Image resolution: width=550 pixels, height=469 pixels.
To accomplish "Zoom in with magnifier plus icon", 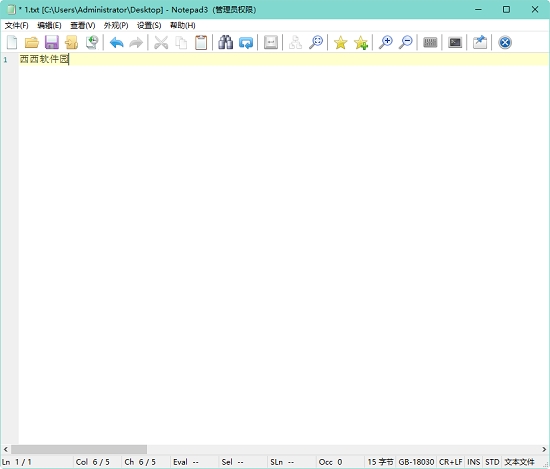I will pos(385,42).
